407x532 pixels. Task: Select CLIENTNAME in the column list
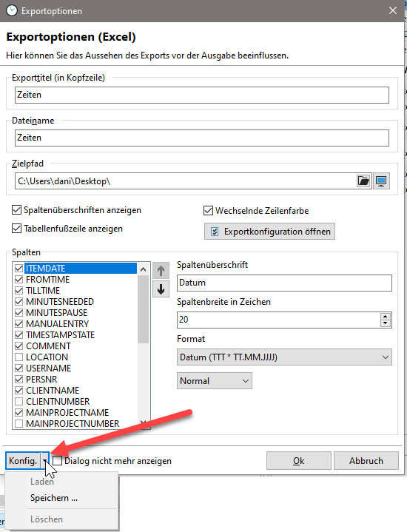pyautogui.click(x=53, y=391)
